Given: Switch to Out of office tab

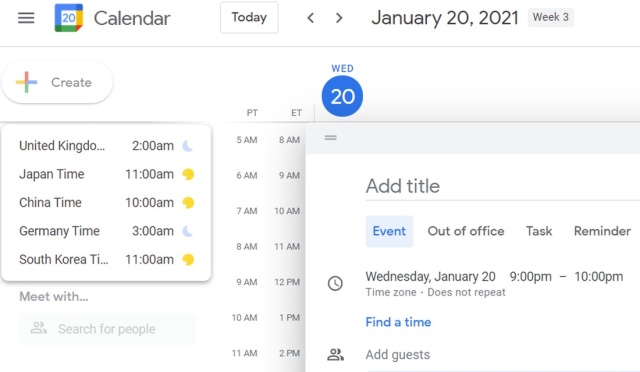Looking at the screenshot, I should click(x=466, y=231).
